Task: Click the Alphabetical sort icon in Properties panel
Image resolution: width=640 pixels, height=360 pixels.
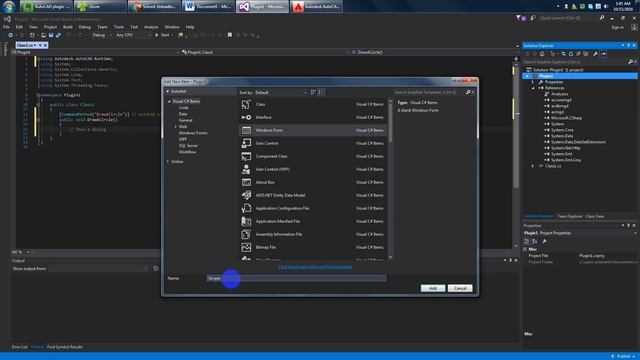Action: (534, 241)
